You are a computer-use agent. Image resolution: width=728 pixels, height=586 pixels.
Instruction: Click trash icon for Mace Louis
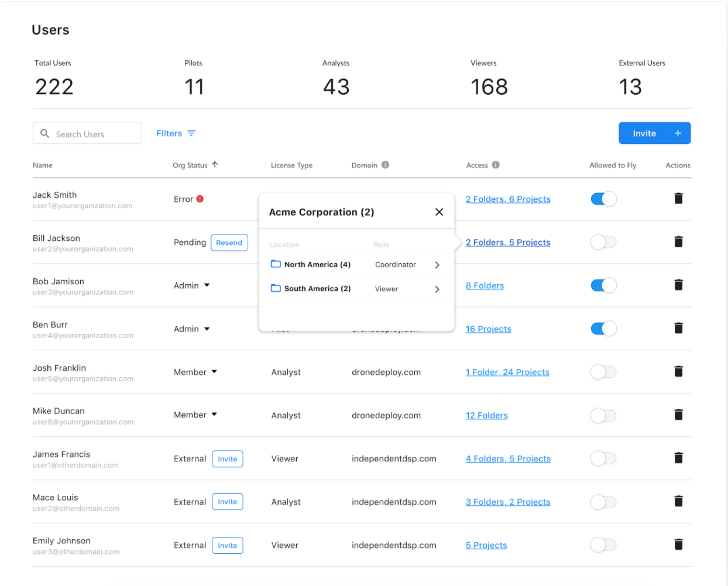pyautogui.click(x=678, y=501)
